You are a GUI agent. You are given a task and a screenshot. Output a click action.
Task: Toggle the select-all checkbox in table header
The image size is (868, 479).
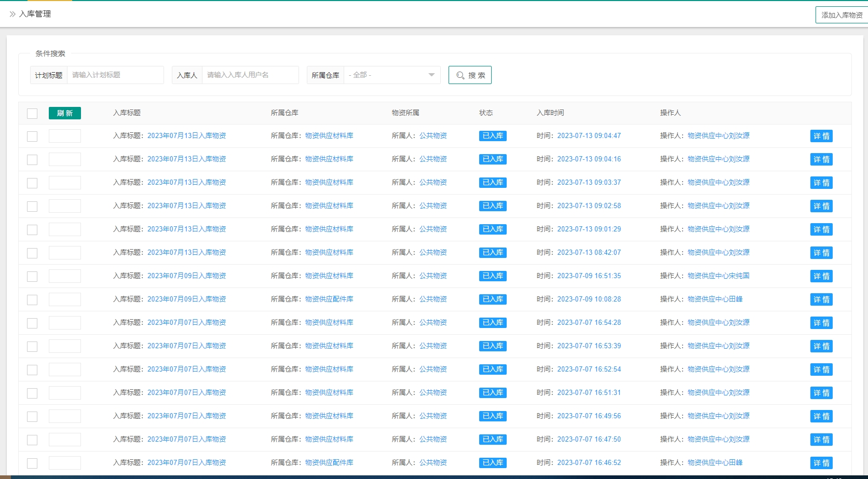(x=32, y=114)
